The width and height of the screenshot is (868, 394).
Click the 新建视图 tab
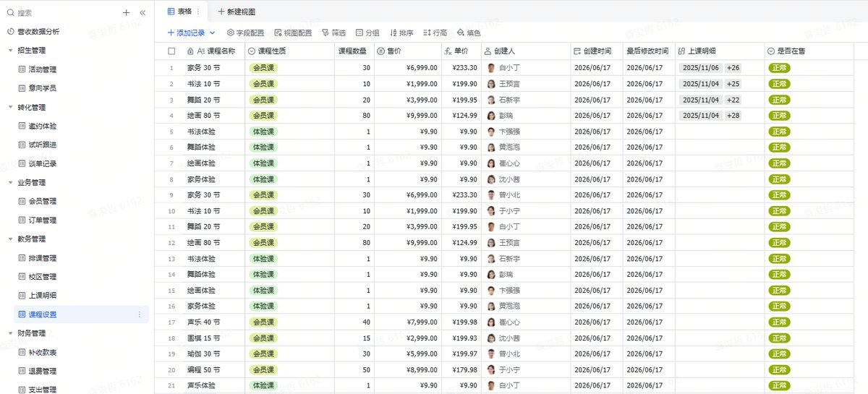(x=237, y=12)
